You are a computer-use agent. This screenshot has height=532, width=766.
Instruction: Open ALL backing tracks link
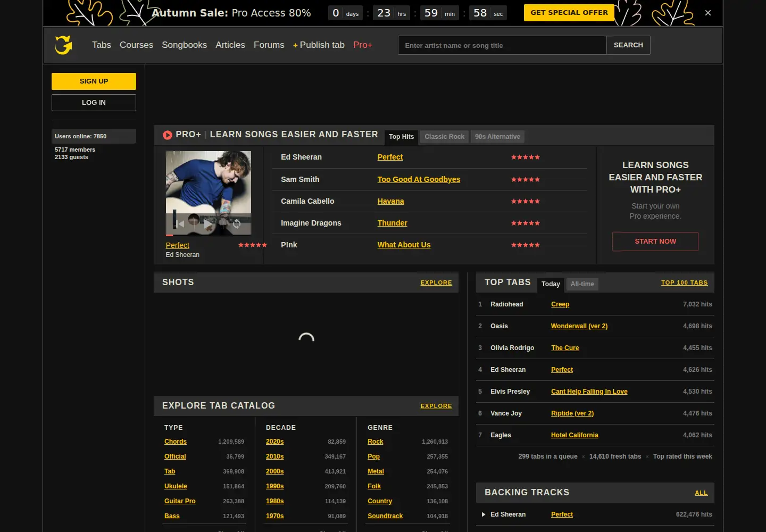[701, 493]
